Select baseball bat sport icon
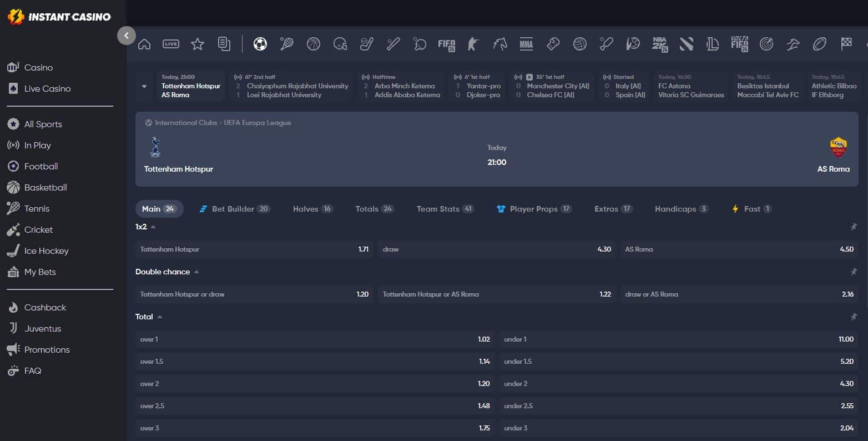Viewport: 868px width, 441px height. [x=393, y=44]
